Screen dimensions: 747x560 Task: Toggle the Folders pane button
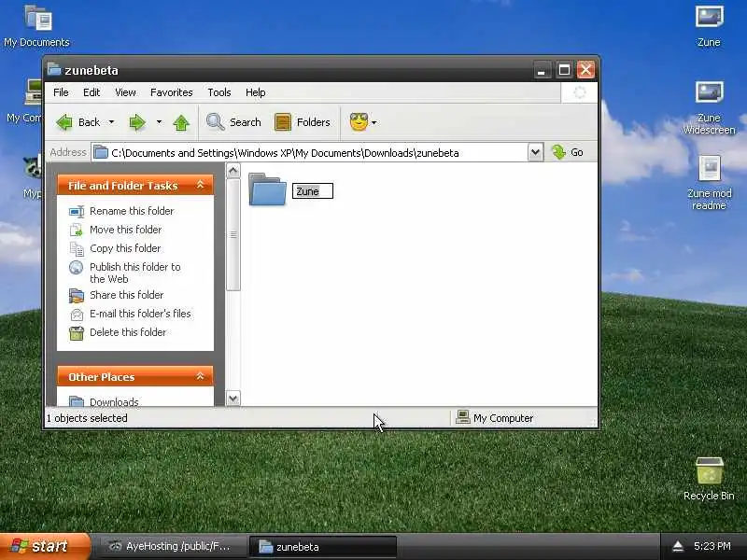coord(283,122)
